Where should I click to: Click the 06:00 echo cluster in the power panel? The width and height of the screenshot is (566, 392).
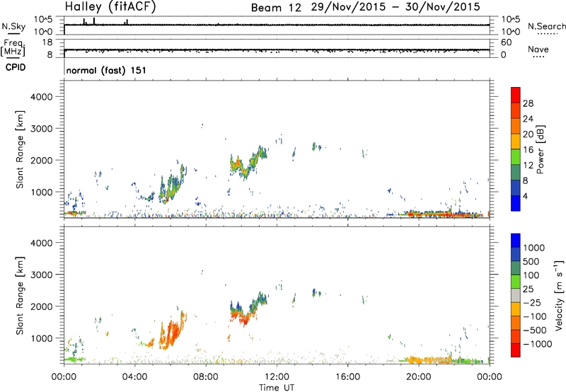tap(173, 185)
